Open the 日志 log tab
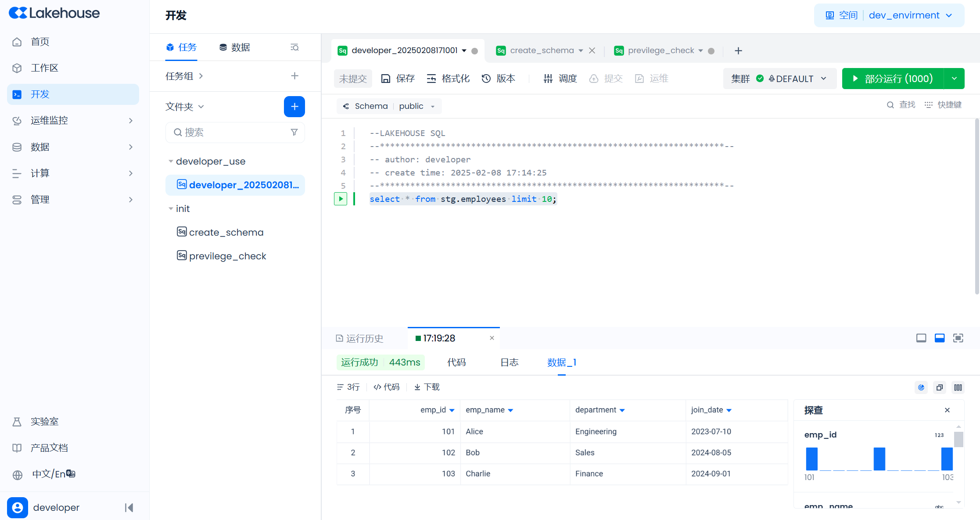Viewport: 980px width, 520px height. pos(509,362)
